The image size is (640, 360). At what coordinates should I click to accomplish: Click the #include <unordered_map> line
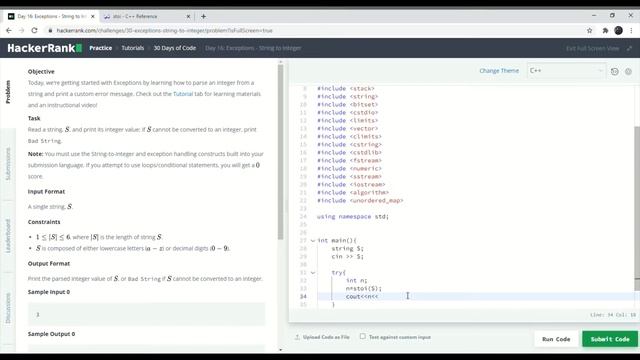(x=360, y=201)
